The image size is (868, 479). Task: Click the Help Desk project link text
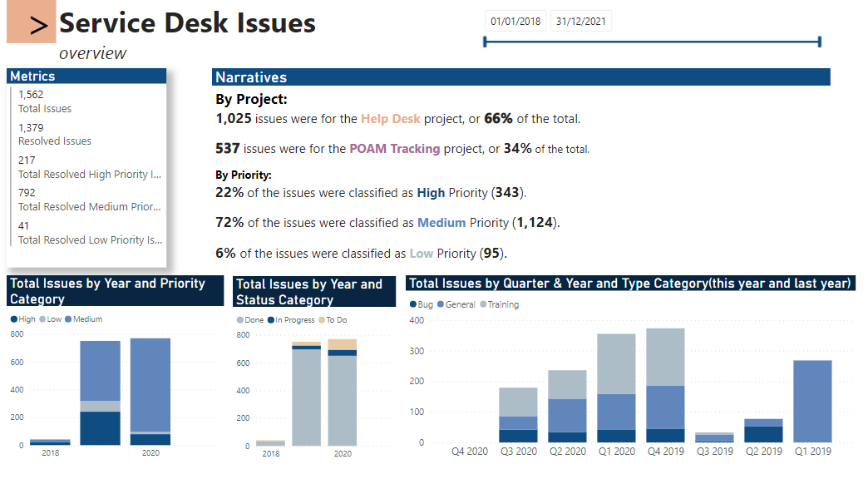point(390,119)
